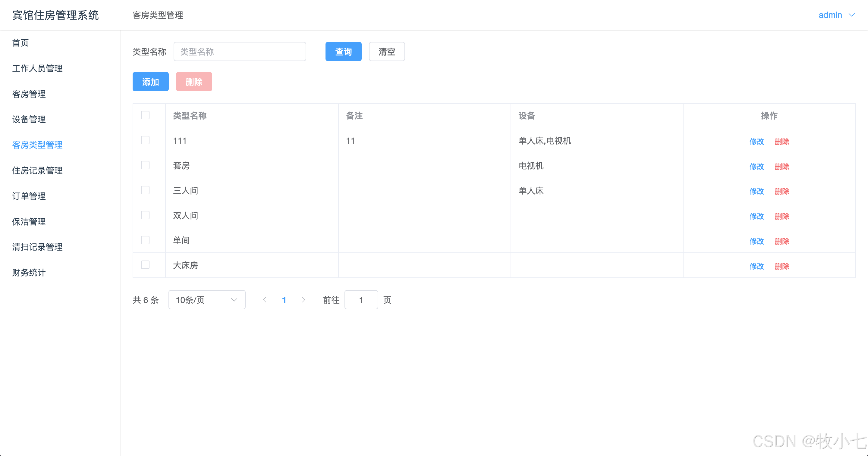The height and width of the screenshot is (456, 868).
Task: Focus the 类型名称 search input
Action: point(240,52)
